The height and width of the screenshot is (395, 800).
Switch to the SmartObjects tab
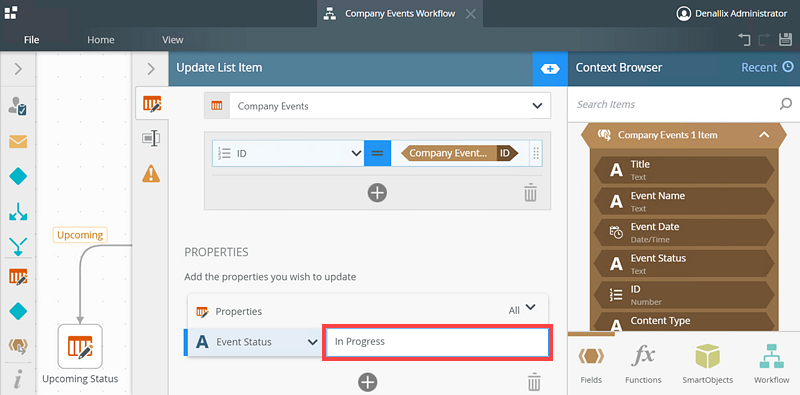pyautogui.click(x=707, y=364)
